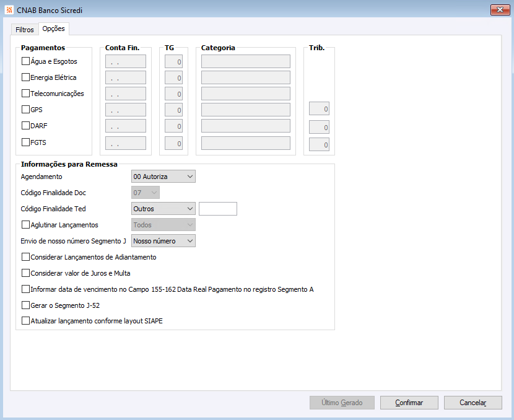Click Conta Fin. field in GPS row

(126, 110)
